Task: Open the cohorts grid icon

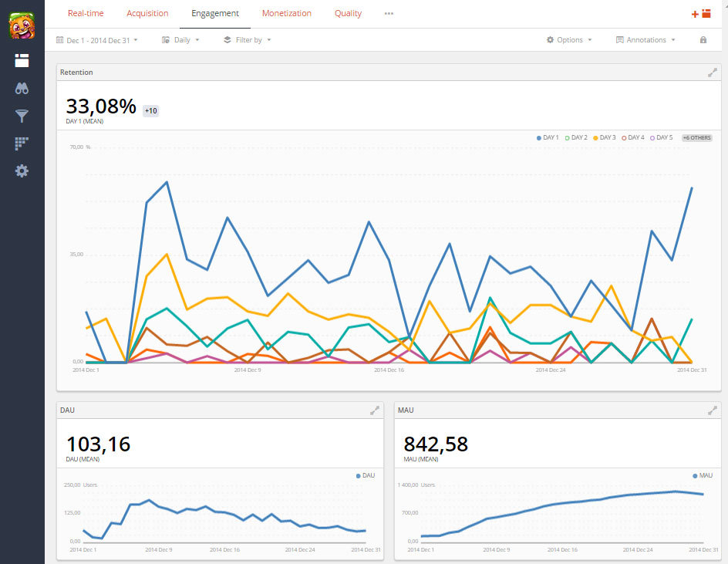Action: click(x=22, y=144)
